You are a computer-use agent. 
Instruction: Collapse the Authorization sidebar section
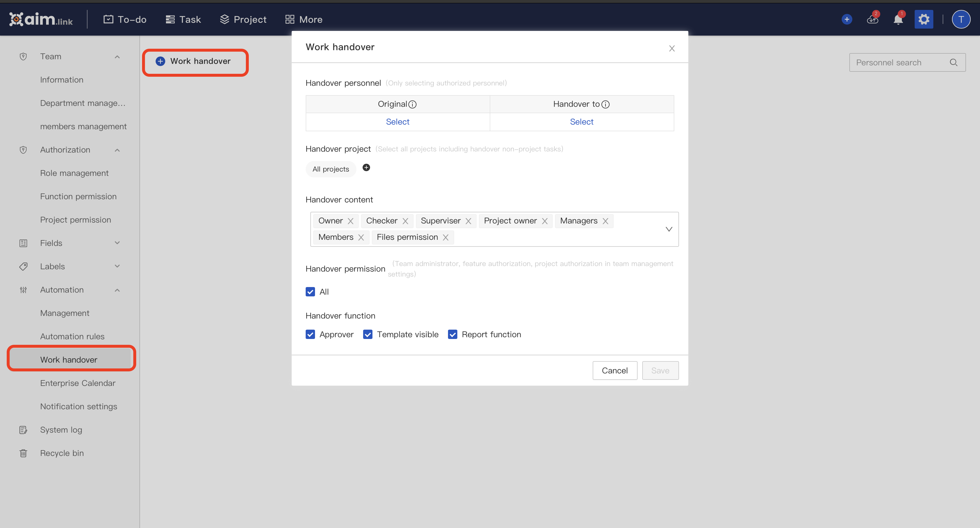click(117, 150)
